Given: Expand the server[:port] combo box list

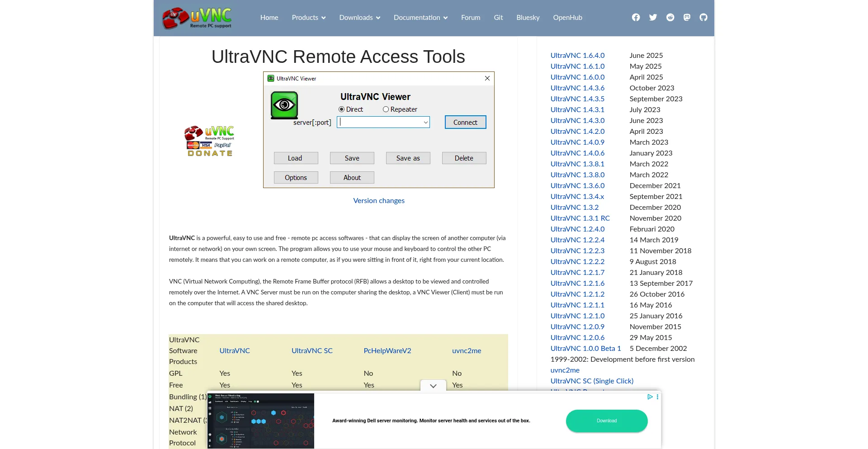Looking at the screenshot, I should point(425,122).
